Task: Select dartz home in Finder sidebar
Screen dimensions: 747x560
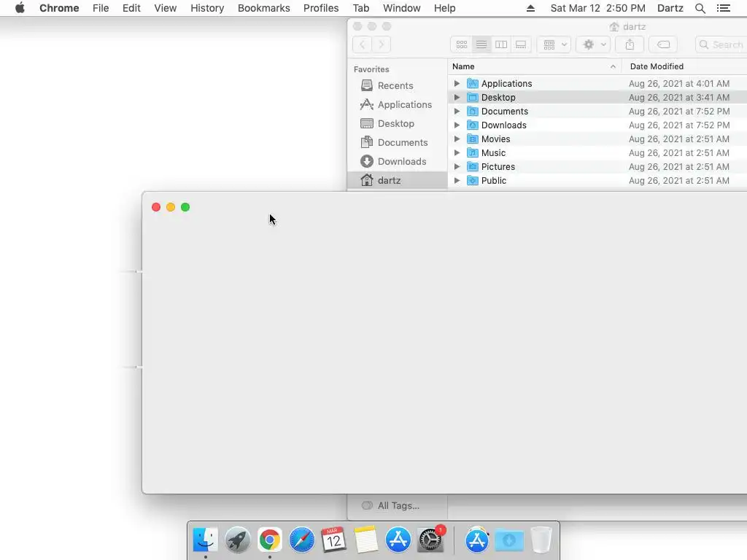Action: coord(397,181)
